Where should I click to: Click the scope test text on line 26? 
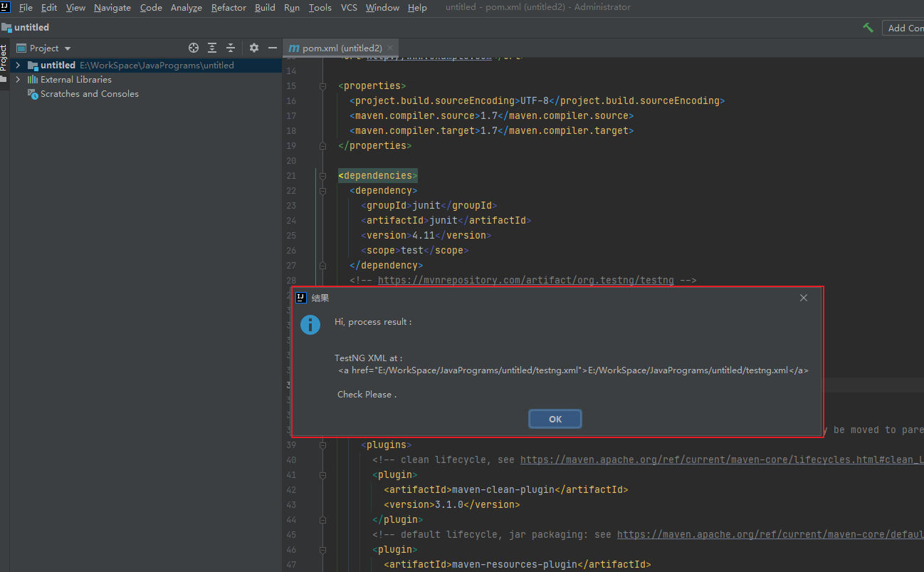[x=412, y=250]
